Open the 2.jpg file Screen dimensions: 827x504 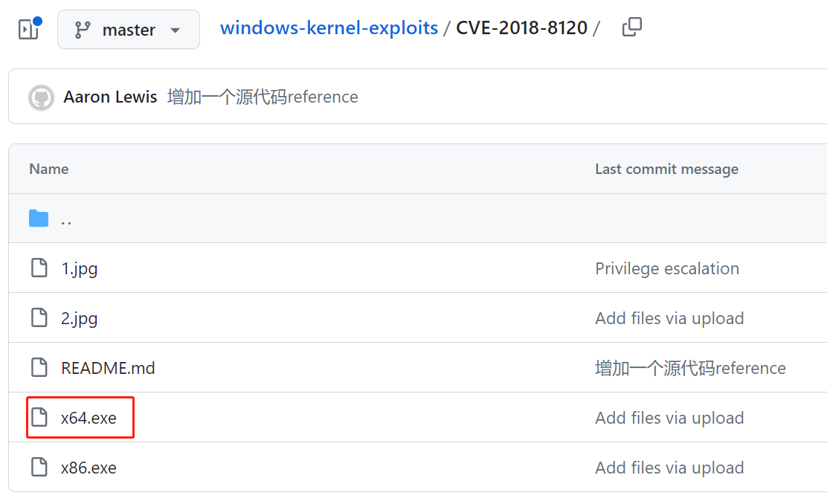click(x=80, y=318)
